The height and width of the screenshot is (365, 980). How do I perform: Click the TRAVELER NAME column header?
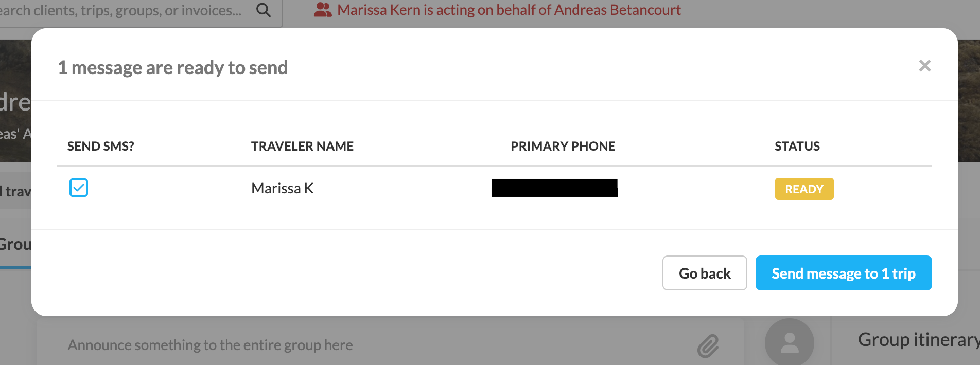(302, 147)
